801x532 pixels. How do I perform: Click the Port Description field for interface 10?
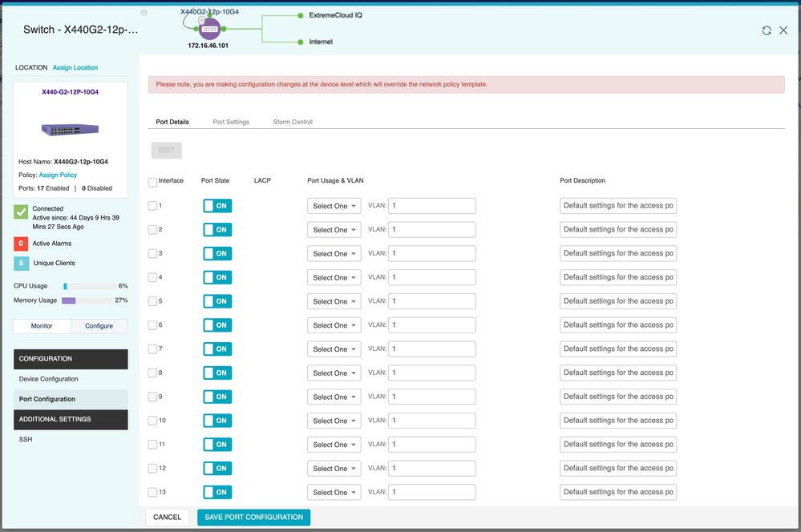[618, 420]
